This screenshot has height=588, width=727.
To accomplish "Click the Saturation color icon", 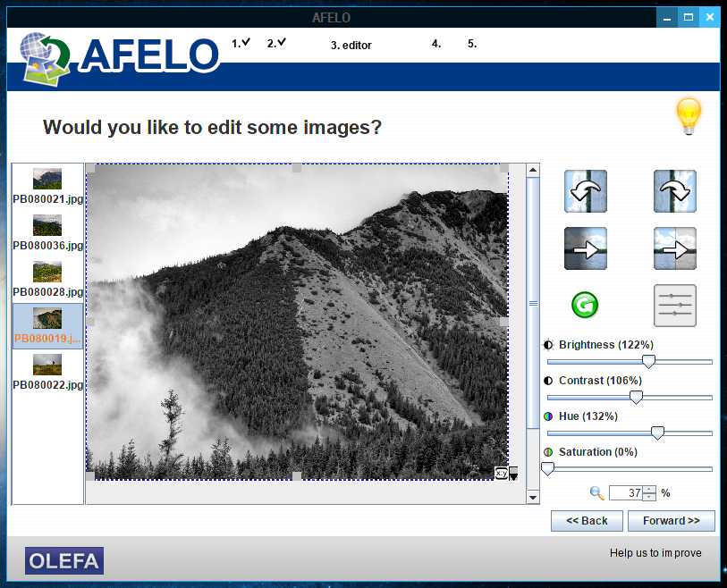I will tap(548, 452).
